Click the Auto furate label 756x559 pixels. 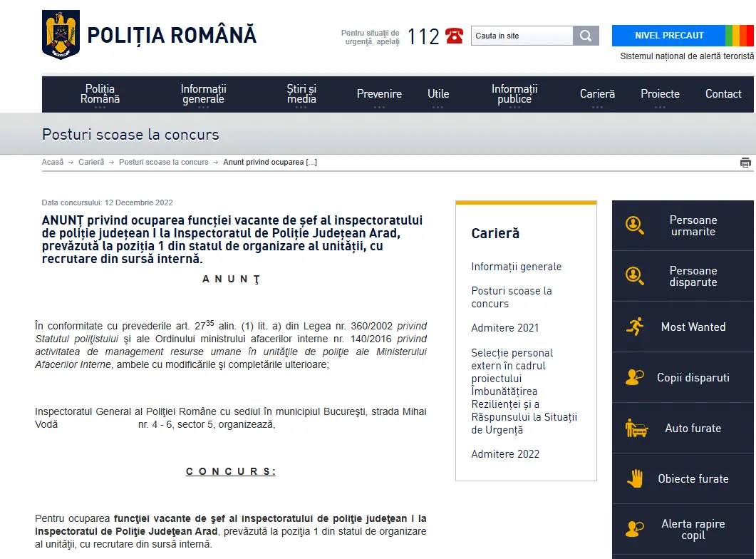tap(693, 429)
